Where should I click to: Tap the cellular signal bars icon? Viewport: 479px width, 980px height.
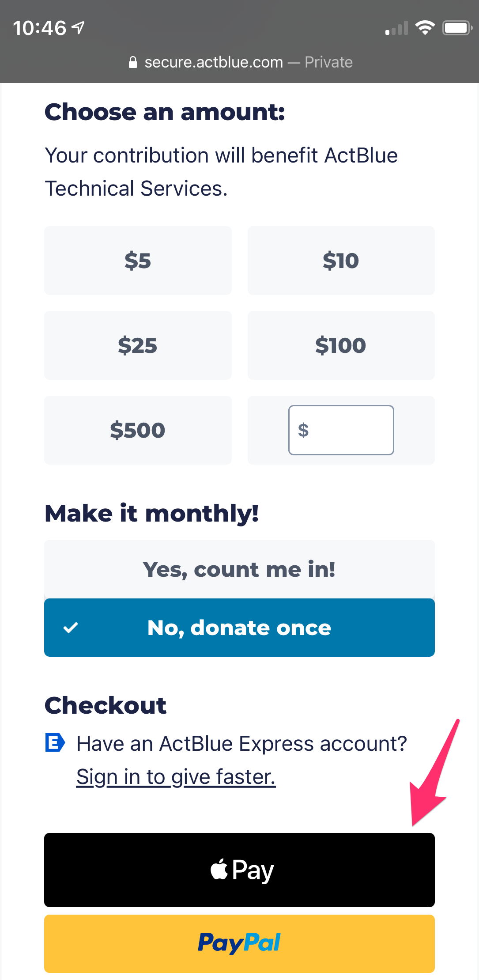396,29
